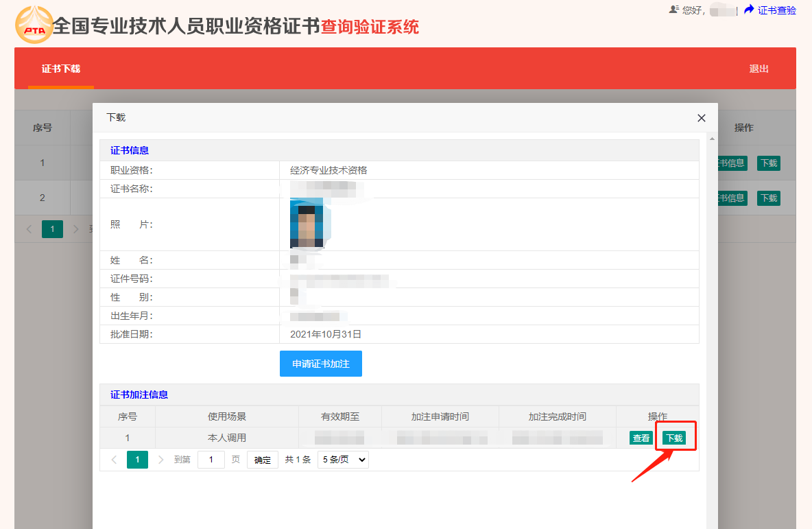Switch to the 证书下载 tab

pyautogui.click(x=61, y=69)
